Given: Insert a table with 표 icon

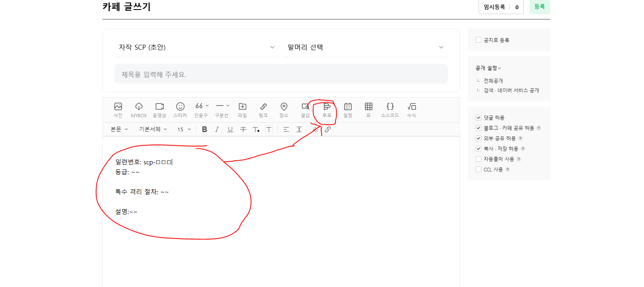Looking at the screenshot, I should point(368,110).
